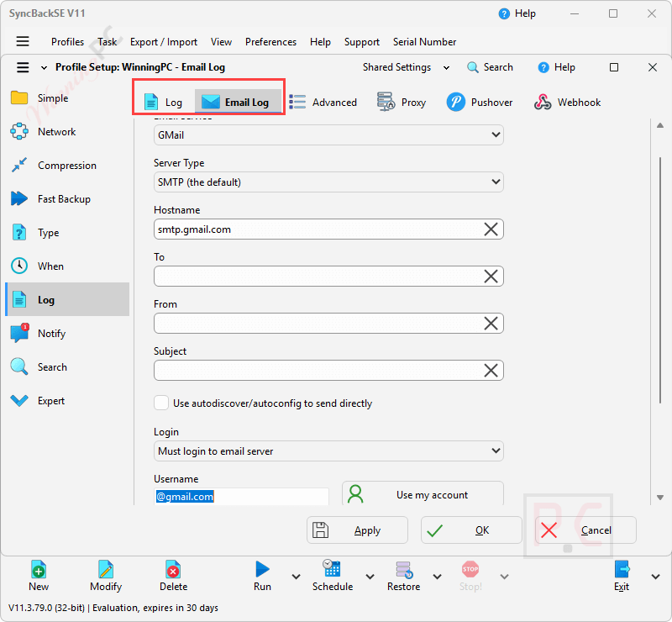Clear the Hostname field
This screenshot has height=622, width=672.
[491, 229]
